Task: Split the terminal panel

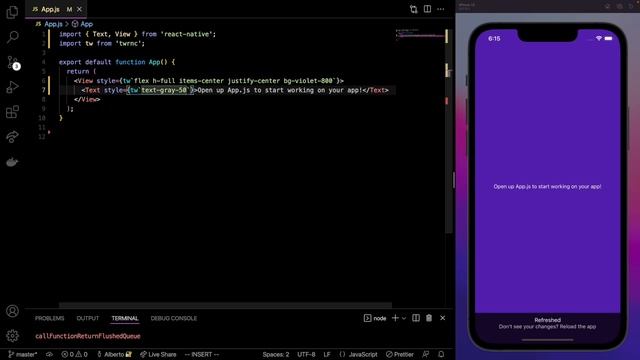Action: tap(416, 318)
